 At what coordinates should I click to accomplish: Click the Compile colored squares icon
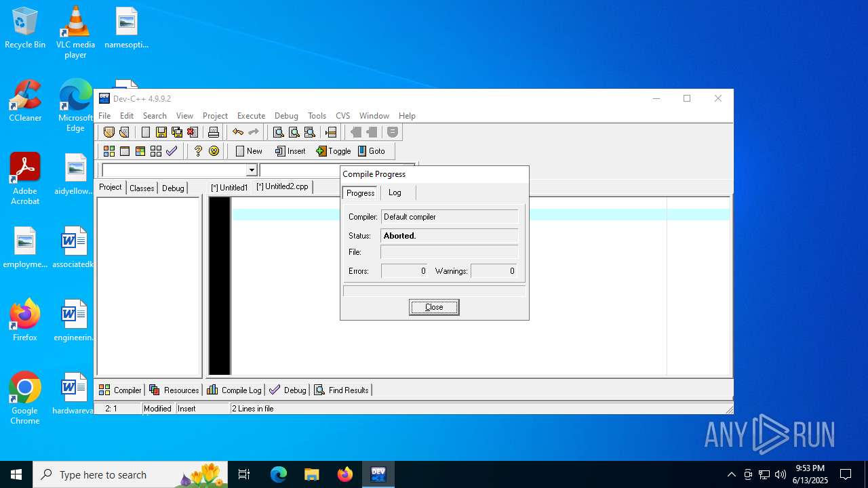click(x=108, y=151)
